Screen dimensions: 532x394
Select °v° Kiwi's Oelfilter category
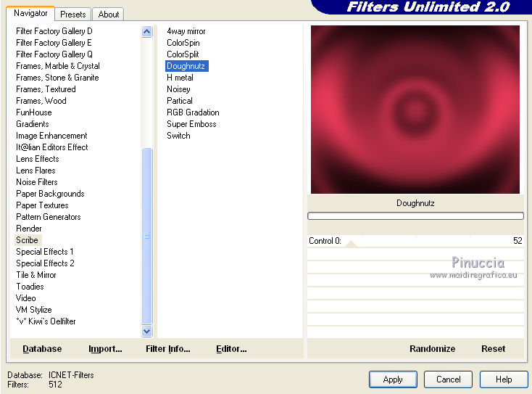pos(46,321)
